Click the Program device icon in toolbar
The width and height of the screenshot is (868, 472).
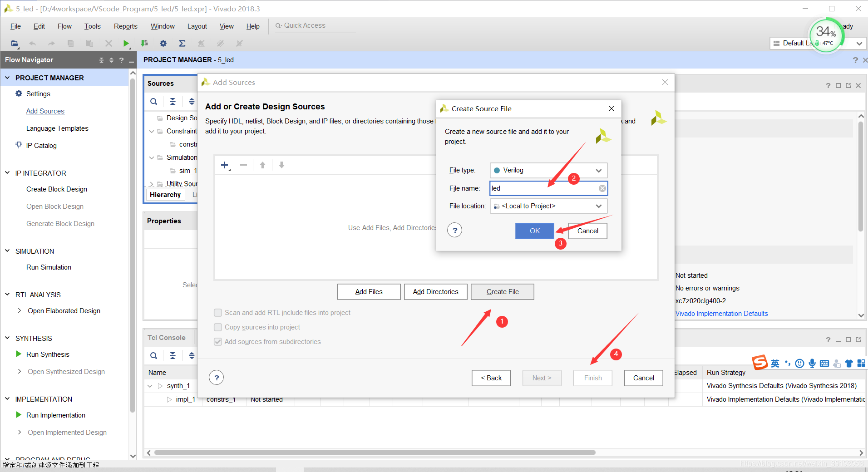[144, 44]
